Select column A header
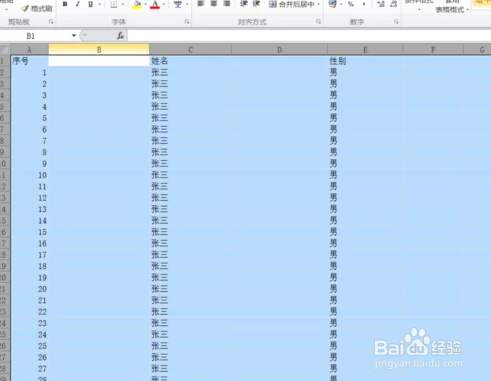Image resolution: width=491 pixels, height=381 pixels. pos(29,50)
